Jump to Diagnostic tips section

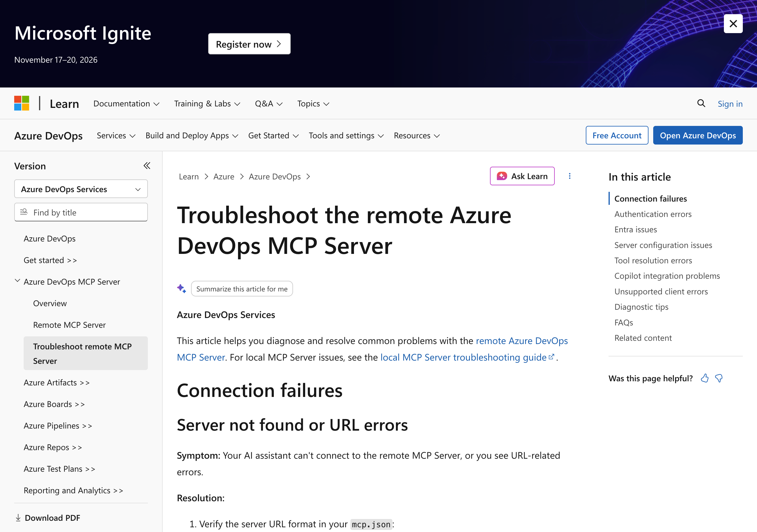coord(641,307)
